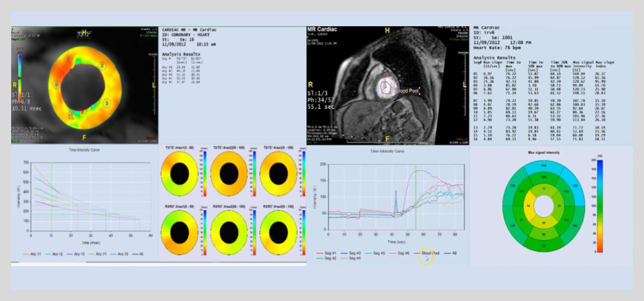Viewport: 644px width, 301px height.
Task: Click the Blood Pool ROI contour on the MR image
Action: [x=386, y=88]
